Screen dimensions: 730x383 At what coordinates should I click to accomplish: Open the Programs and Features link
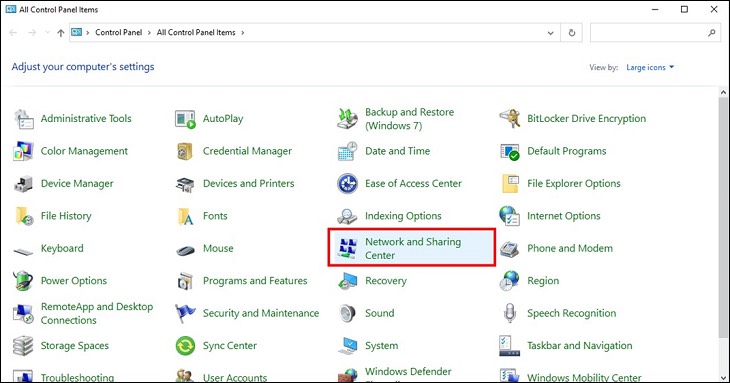point(255,281)
